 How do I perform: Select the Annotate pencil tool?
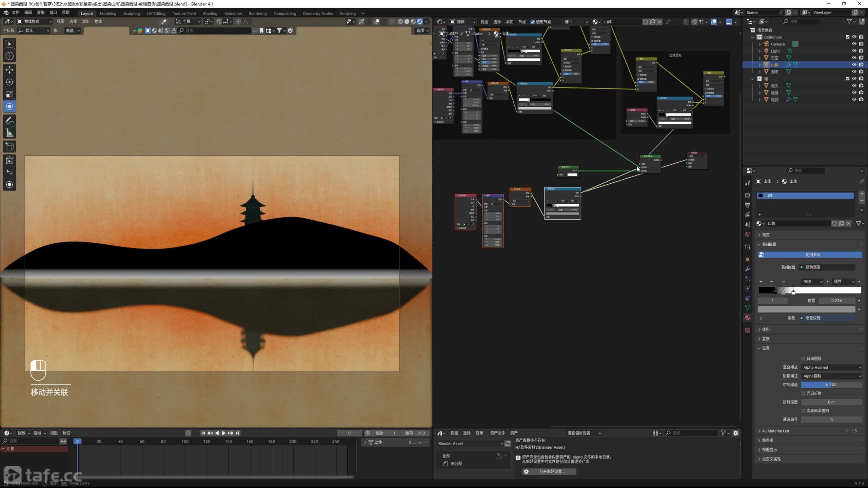point(9,121)
